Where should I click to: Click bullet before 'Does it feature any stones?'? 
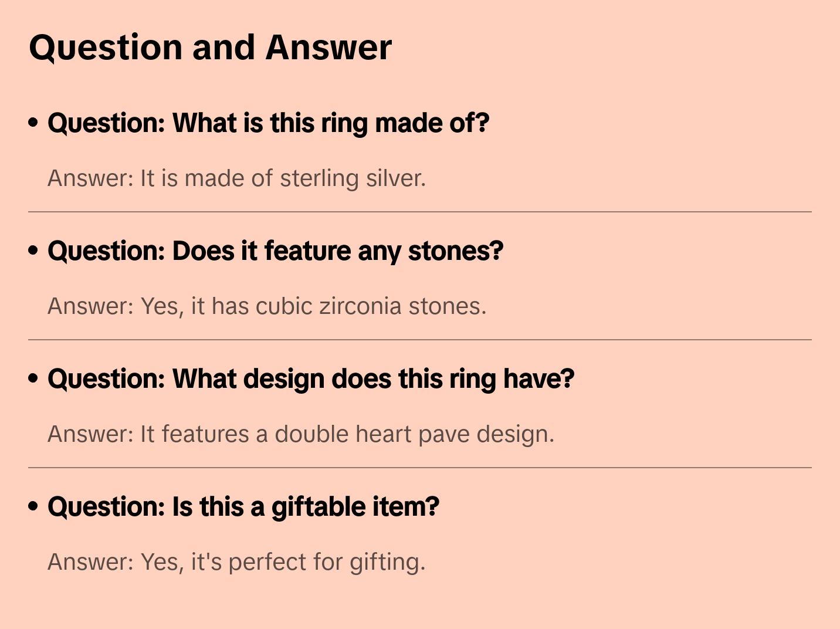33,251
